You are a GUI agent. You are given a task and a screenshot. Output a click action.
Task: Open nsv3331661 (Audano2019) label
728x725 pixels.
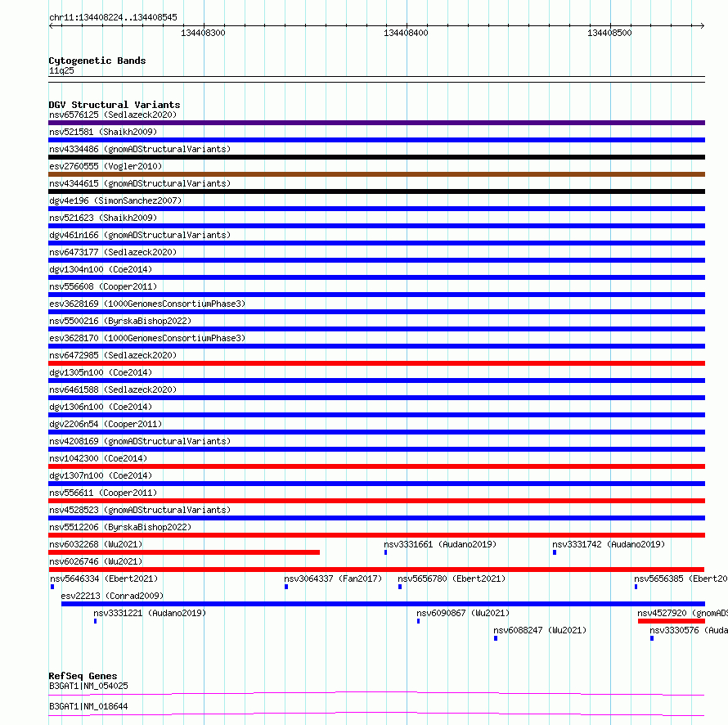coord(440,544)
